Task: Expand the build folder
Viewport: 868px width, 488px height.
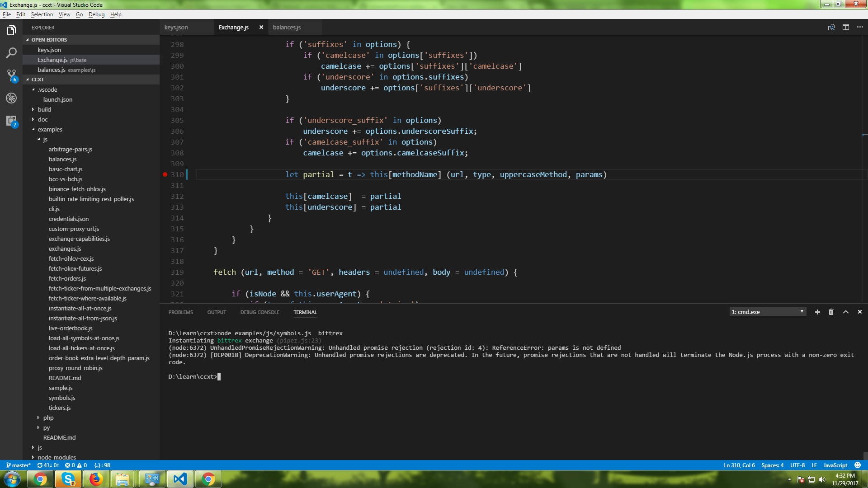Action: tap(44, 109)
